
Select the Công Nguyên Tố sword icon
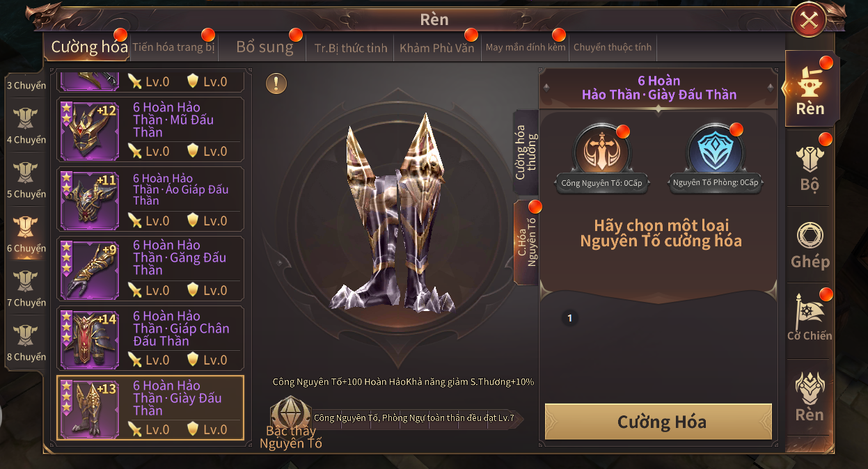coord(601,151)
